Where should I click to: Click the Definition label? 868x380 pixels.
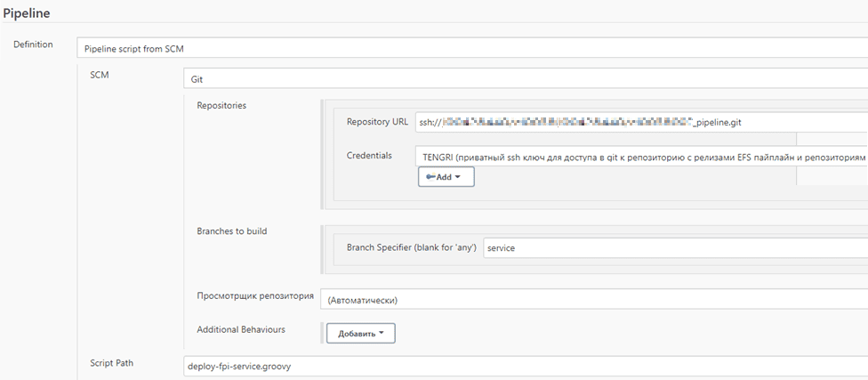(33, 44)
